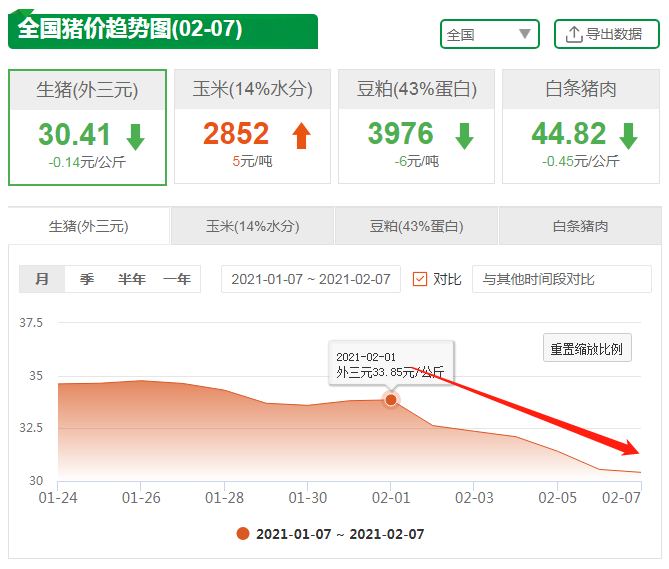Click the 37.5 y-axis label
669x569 pixels.
(31, 322)
